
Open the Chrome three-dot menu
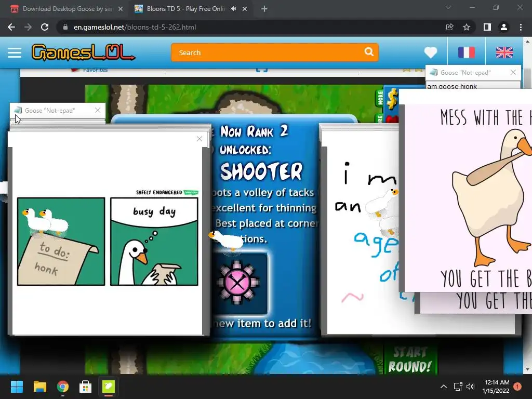(521, 27)
